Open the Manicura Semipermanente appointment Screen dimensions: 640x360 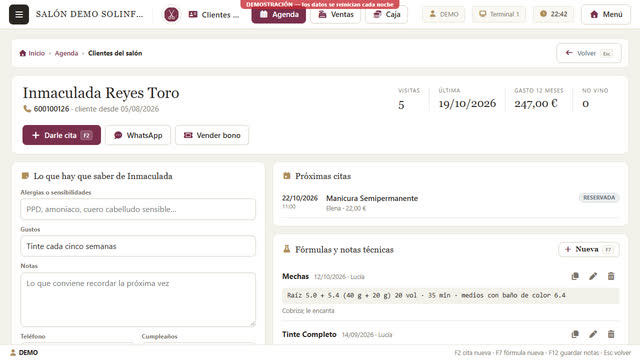tap(451, 202)
